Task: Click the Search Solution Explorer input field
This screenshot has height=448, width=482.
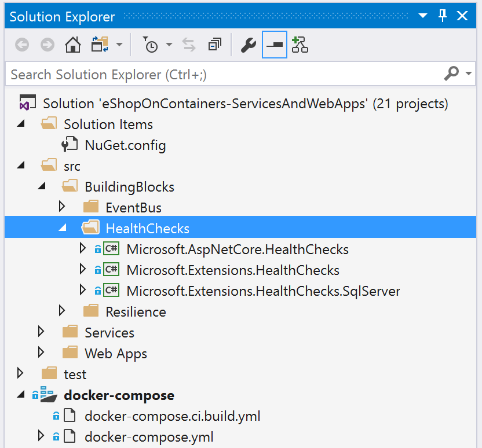Action: (220, 74)
